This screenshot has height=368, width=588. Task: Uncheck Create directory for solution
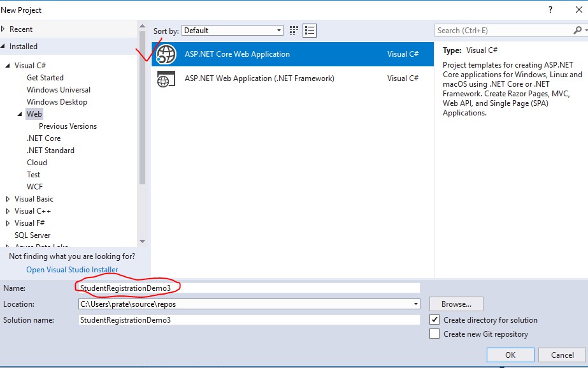(x=434, y=320)
